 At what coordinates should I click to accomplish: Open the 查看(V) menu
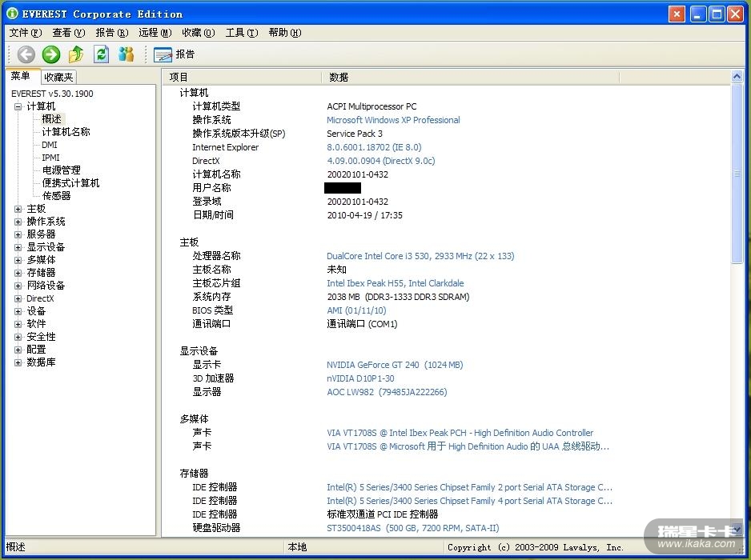click(x=69, y=33)
